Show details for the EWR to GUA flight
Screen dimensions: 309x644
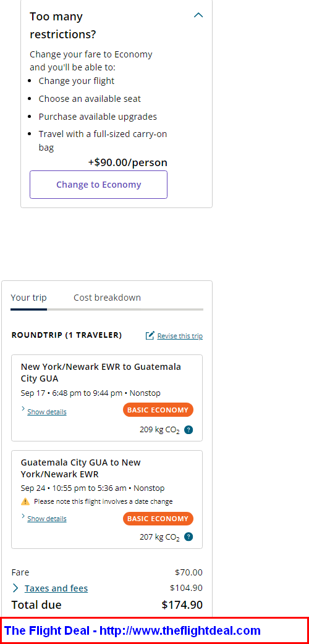(47, 412)
